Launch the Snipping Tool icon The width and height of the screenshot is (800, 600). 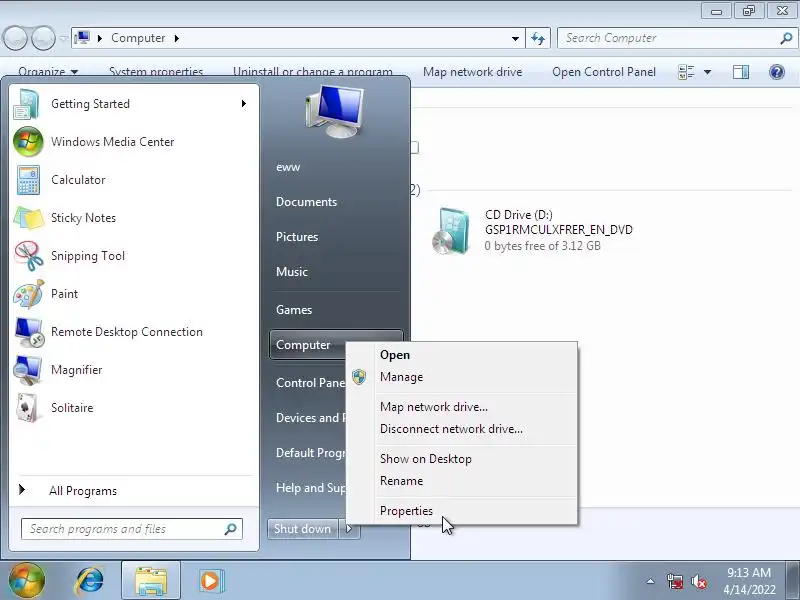pyautogui.click(x=29, y=256)
